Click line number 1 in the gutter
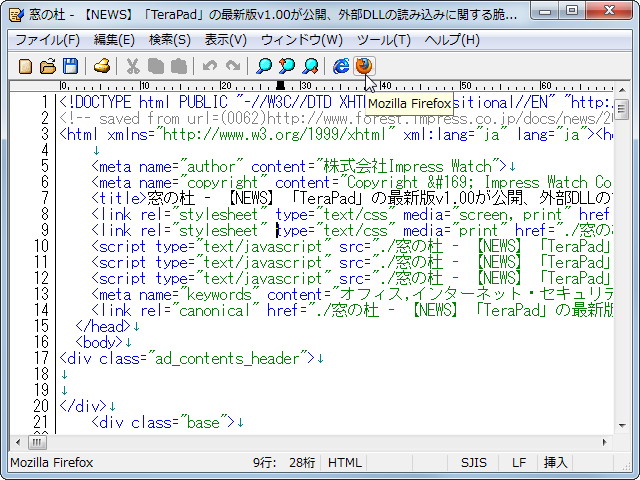The width and height of the screenshot is (640, 480). [x=44, y=102]
